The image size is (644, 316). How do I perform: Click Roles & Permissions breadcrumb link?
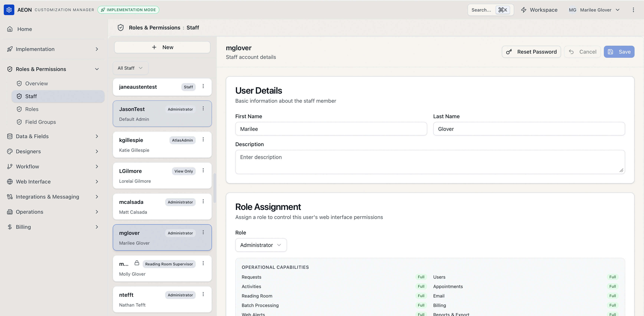click(155, 28)
